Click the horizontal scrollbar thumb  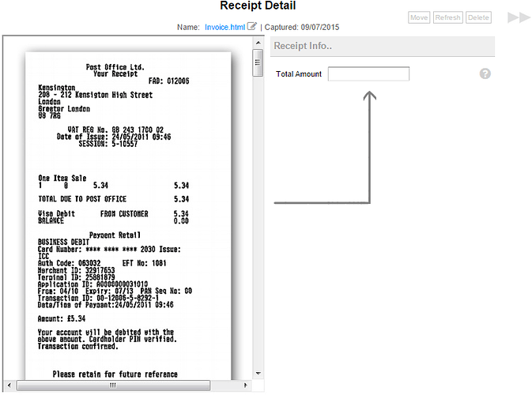(112, 386)
